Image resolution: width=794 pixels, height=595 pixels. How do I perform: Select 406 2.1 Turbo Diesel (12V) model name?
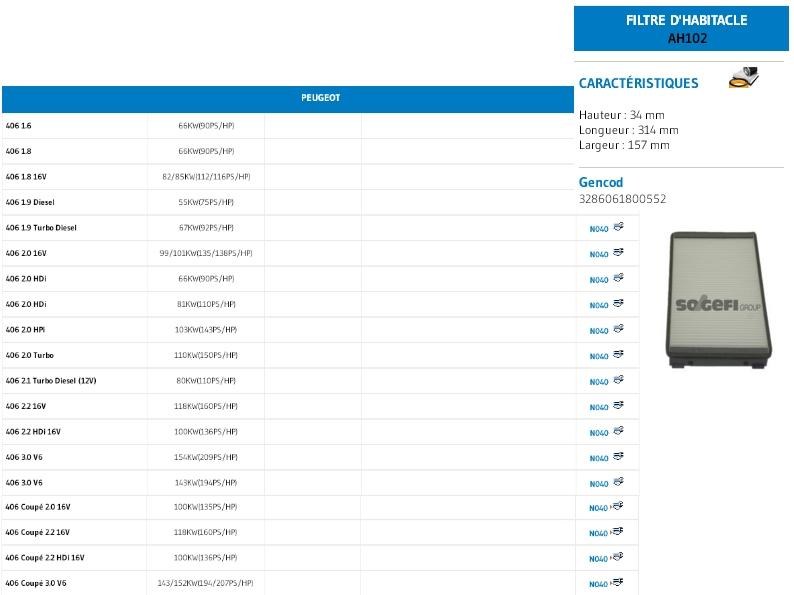pyautogui.click(x=51, y=381)
